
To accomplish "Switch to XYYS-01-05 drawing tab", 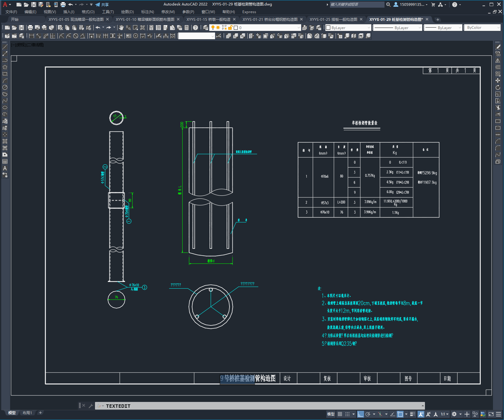I will click(76, 19).
